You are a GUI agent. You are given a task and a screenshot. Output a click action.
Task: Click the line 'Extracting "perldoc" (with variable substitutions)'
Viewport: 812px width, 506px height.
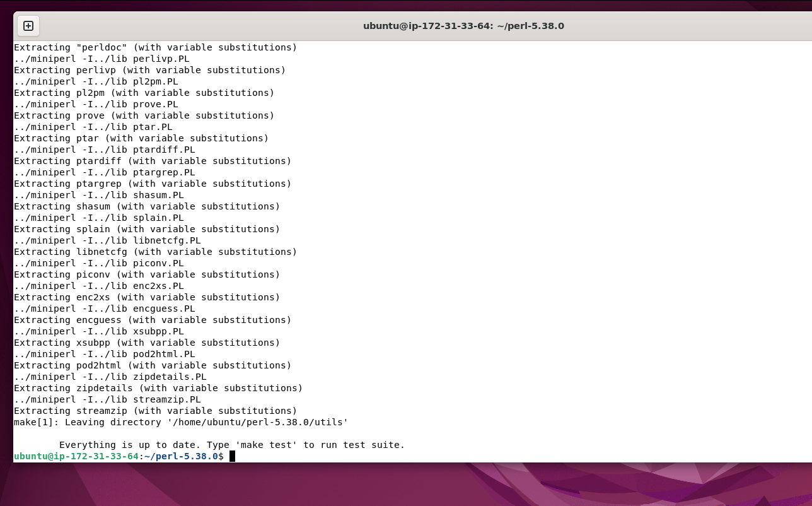155,47
